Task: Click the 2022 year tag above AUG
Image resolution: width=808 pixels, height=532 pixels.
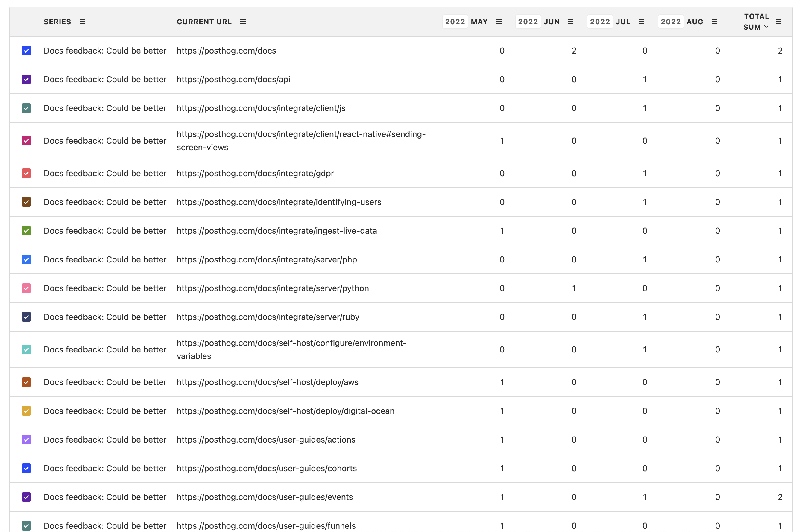Action: click(x=671, y=22)
